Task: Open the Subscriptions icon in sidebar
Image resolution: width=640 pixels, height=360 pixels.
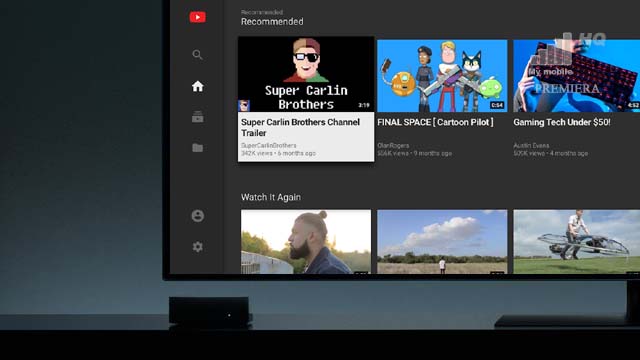Action: (x=198, y=117)
